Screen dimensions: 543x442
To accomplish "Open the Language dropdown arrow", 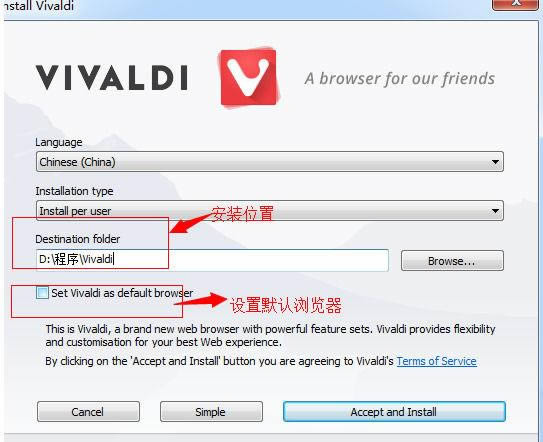I will pyautogui.click(x=495, y=162).
